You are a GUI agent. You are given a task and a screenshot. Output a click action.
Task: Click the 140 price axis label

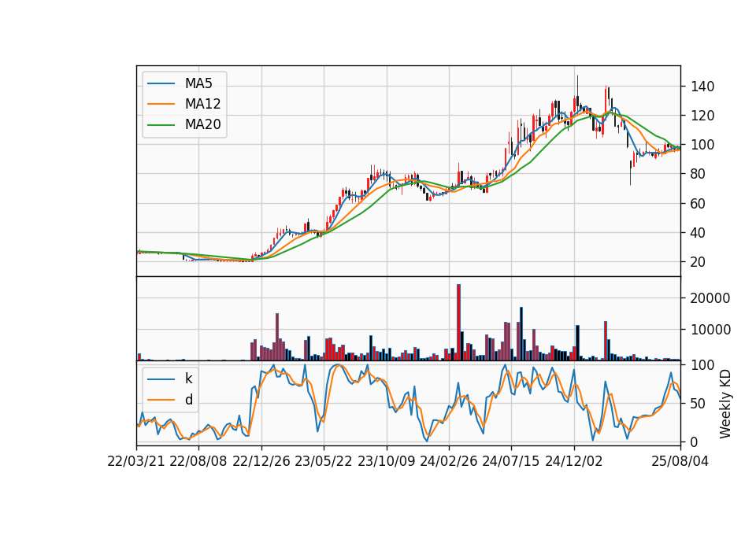[x=702, y=87]
